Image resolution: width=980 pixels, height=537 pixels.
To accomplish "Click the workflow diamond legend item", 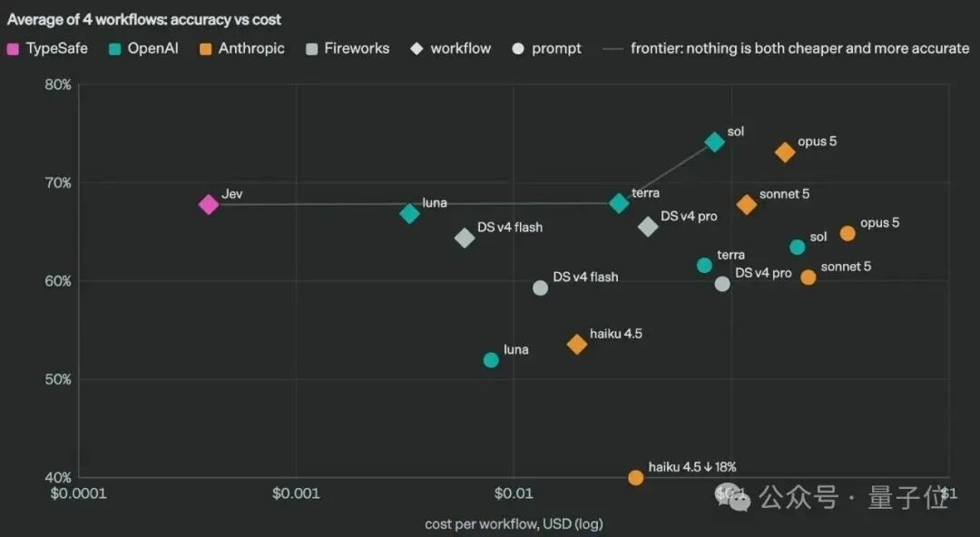I will [451, 49].
